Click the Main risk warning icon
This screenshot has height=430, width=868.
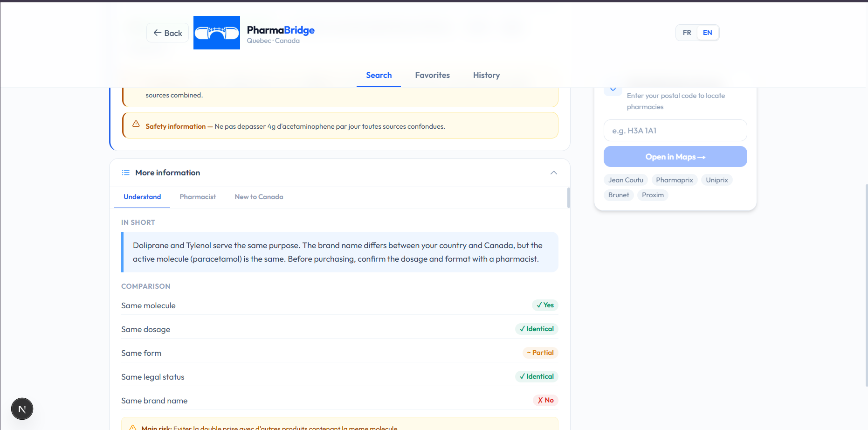(x=133, y=427)
